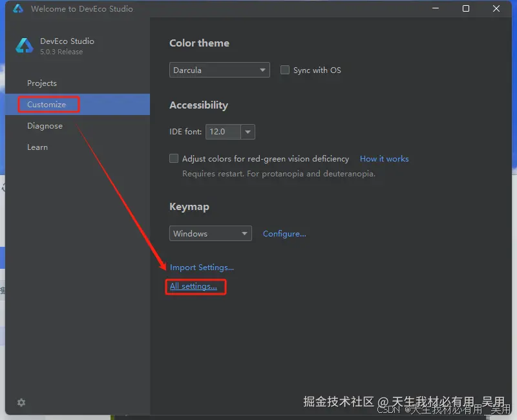
Task: Open the All settings... link
Action: (x=193, y=286)
